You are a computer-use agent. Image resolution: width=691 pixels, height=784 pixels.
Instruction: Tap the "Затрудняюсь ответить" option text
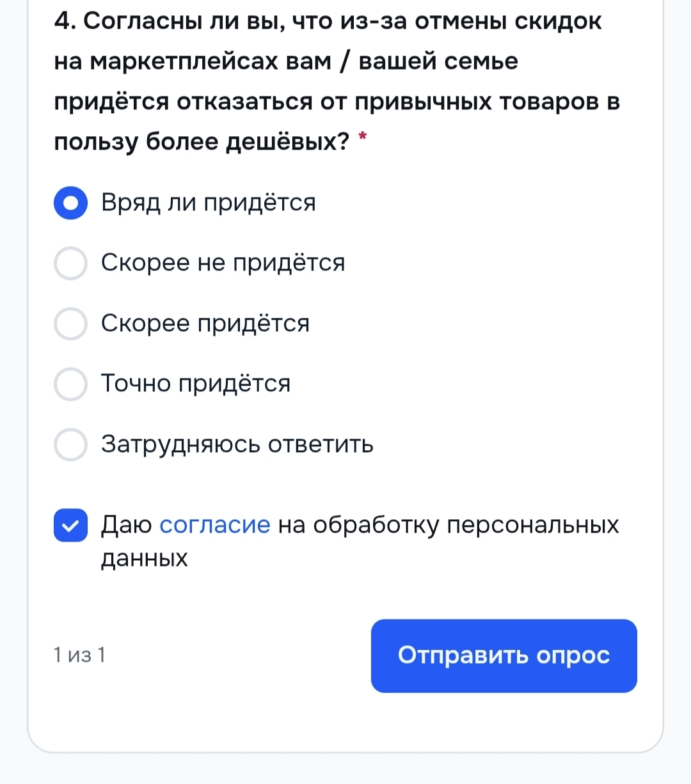[237, 444]
